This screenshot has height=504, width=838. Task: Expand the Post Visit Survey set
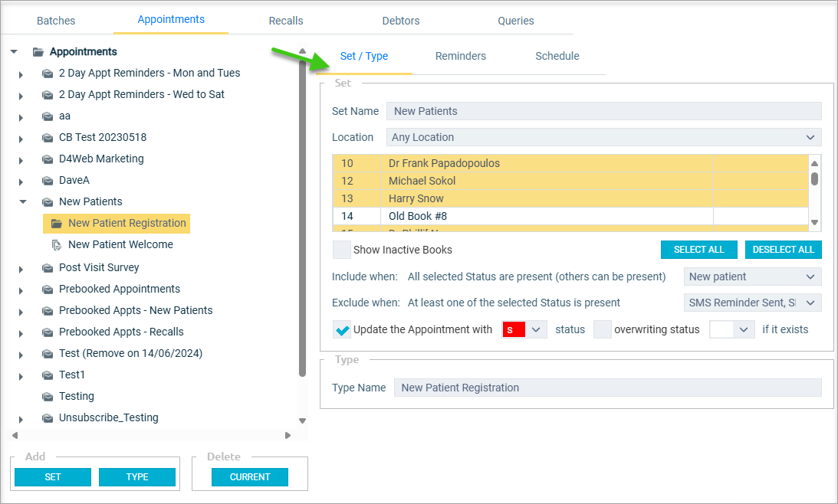(21, 269)
